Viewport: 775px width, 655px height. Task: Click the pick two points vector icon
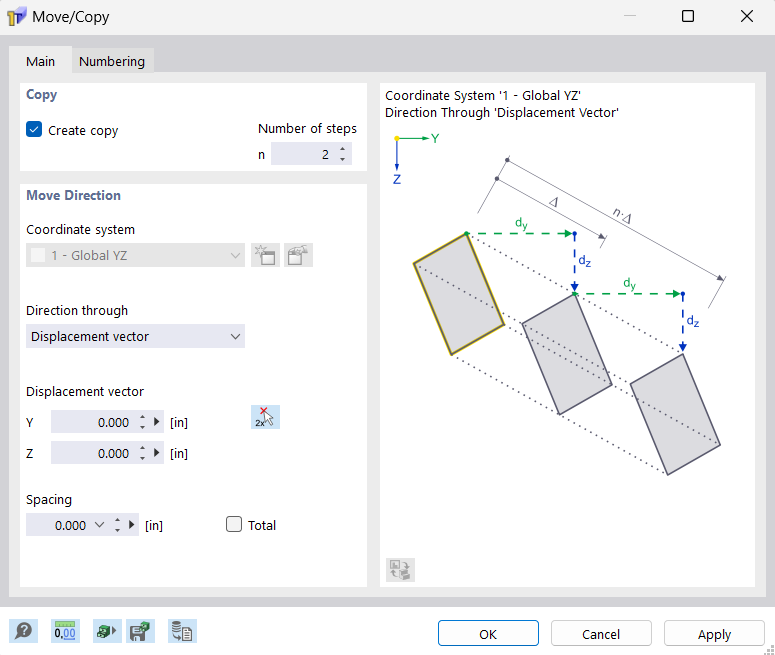265,417
